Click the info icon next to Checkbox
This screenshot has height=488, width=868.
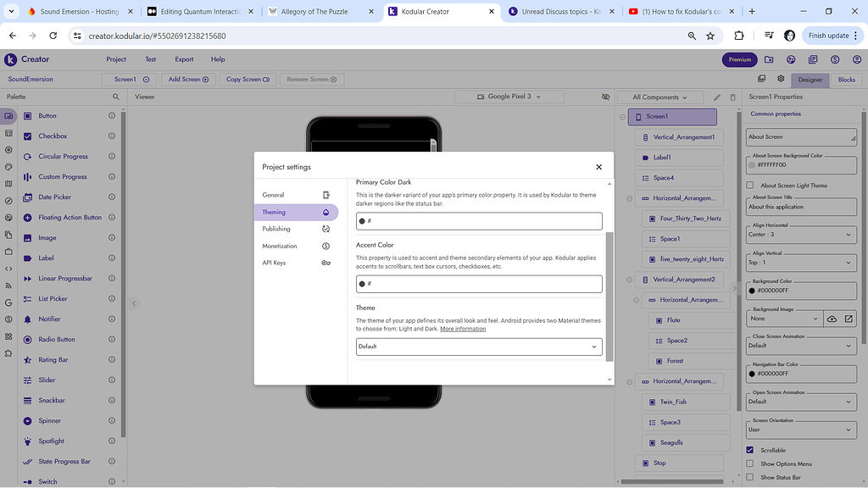coord(112,136)
